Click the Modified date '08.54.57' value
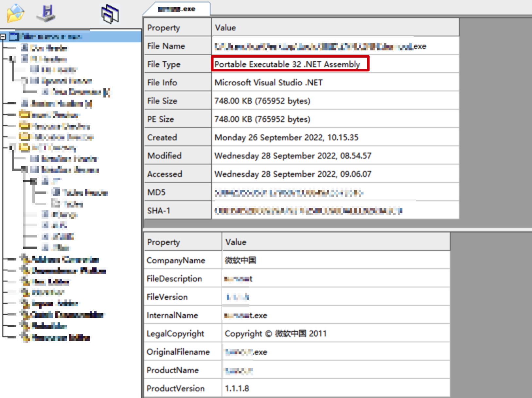 point(293,156)
